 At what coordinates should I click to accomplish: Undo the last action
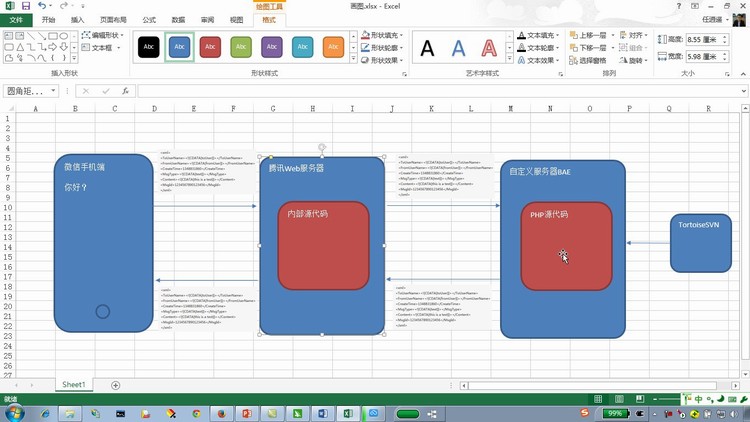[42, 6]
